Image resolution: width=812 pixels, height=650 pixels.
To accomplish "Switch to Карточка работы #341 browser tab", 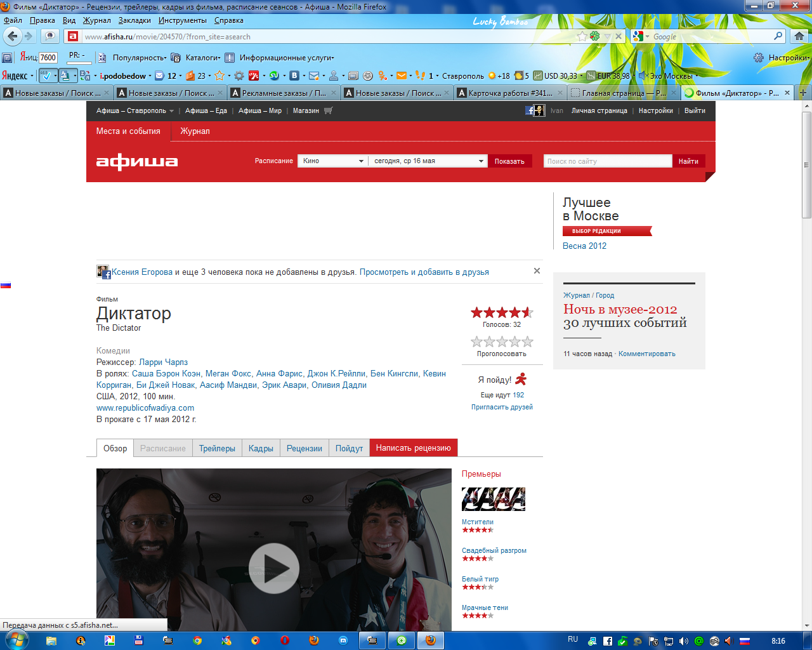I will tap(511, 93).
